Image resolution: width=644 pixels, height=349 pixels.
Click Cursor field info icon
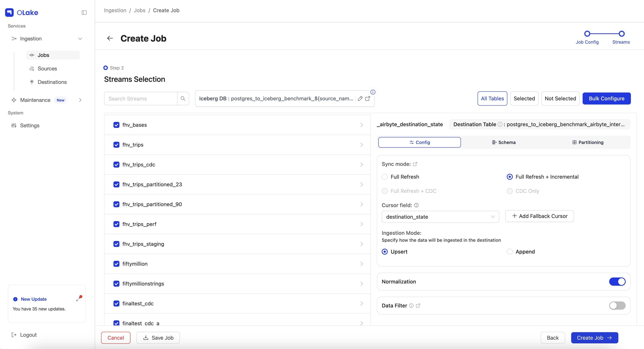[416, 205]
